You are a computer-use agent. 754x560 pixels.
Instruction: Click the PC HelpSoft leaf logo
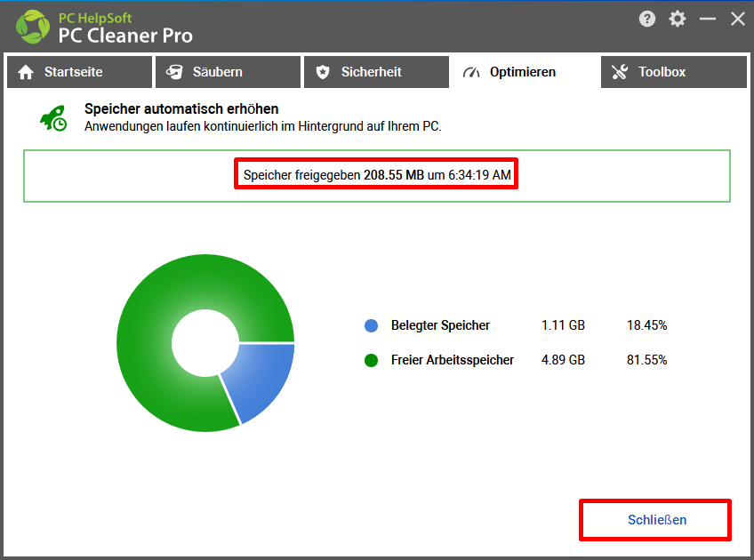pyautogui.click(x=33, y=27)
